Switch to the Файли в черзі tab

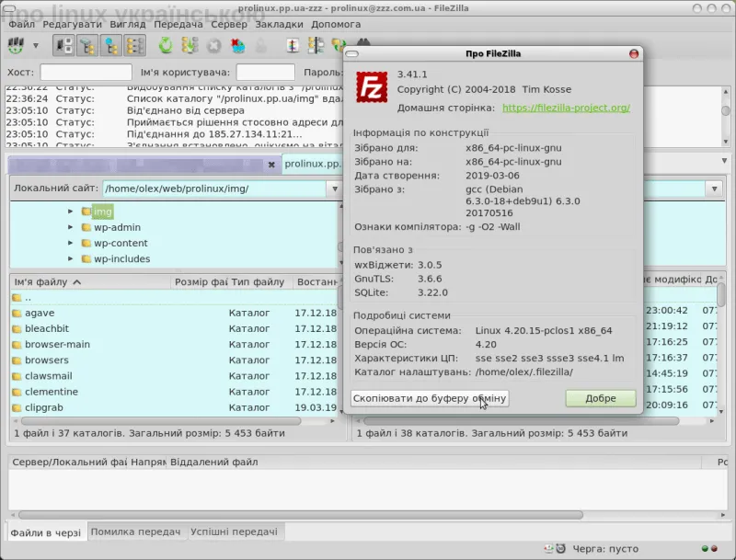tap(46, 532)
